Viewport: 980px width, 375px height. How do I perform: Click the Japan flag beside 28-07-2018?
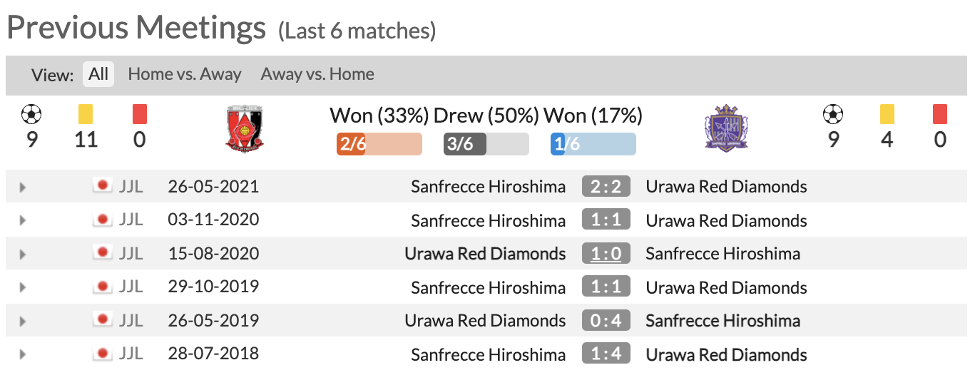[103, 353]
